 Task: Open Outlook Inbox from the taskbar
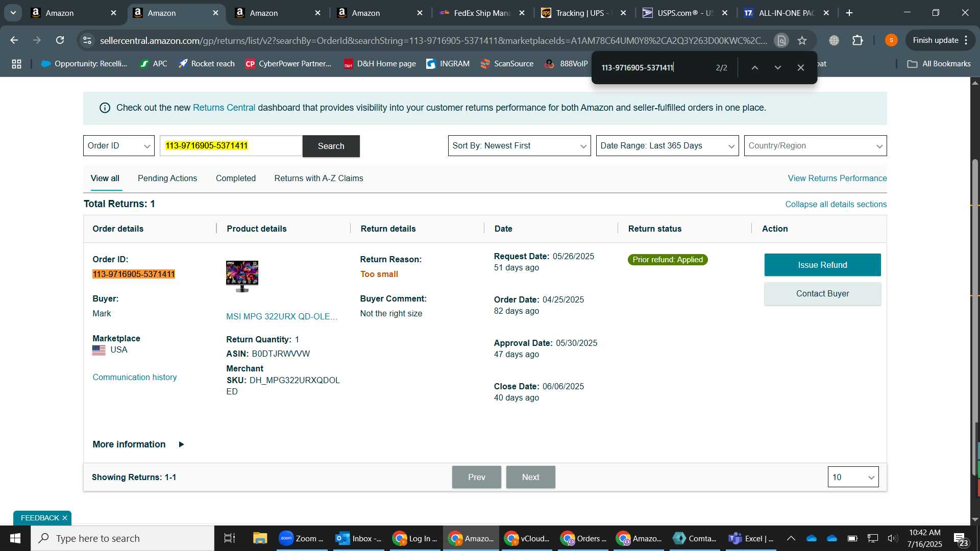coord(358,538)
